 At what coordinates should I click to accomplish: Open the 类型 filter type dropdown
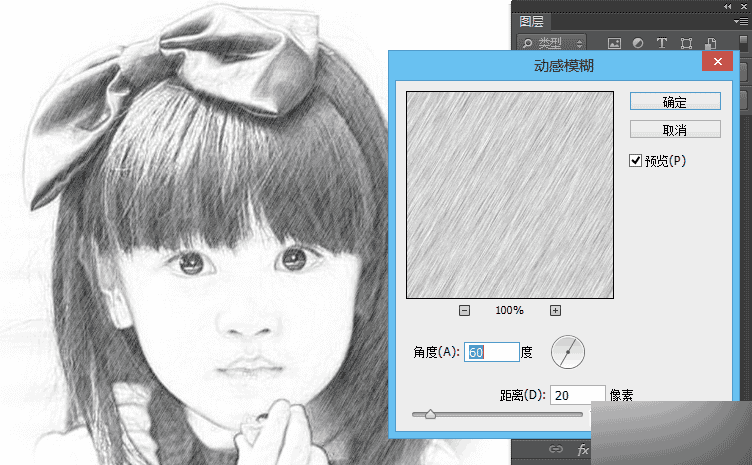tap(552, 43)
